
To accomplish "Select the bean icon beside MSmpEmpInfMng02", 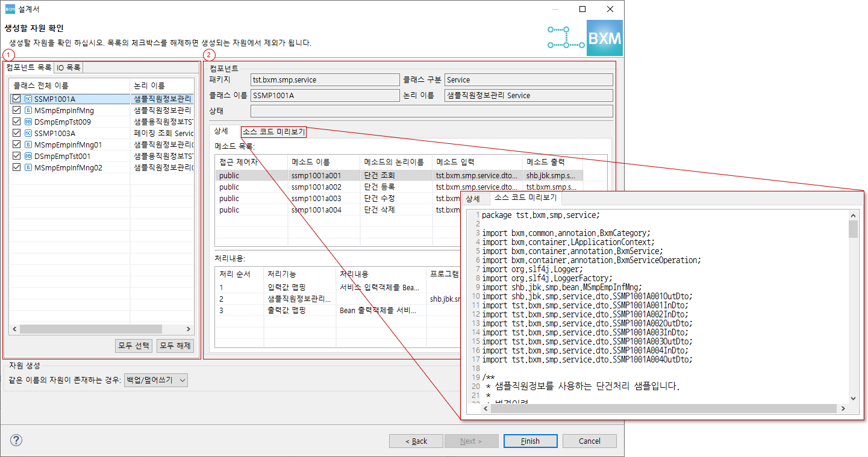I will (x=28, y=167).
